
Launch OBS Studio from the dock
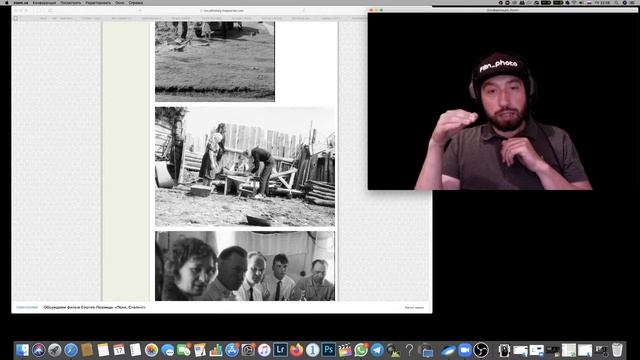[481, 350]
